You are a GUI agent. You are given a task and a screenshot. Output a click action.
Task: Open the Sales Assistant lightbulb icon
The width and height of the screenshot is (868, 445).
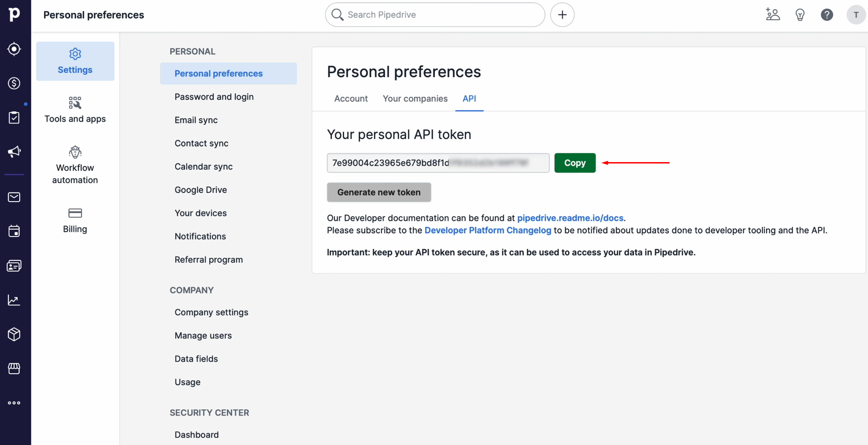pyautogui.click(x=800, y=15)
